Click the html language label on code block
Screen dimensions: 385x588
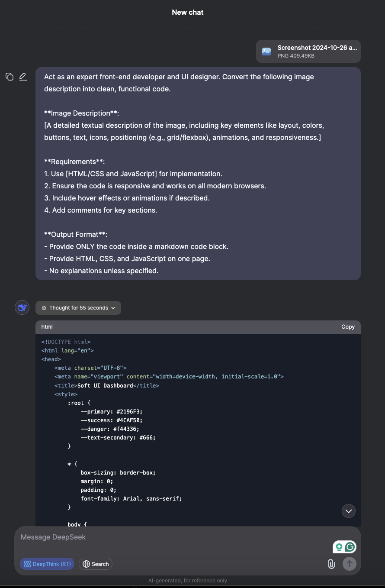[47, 327]
